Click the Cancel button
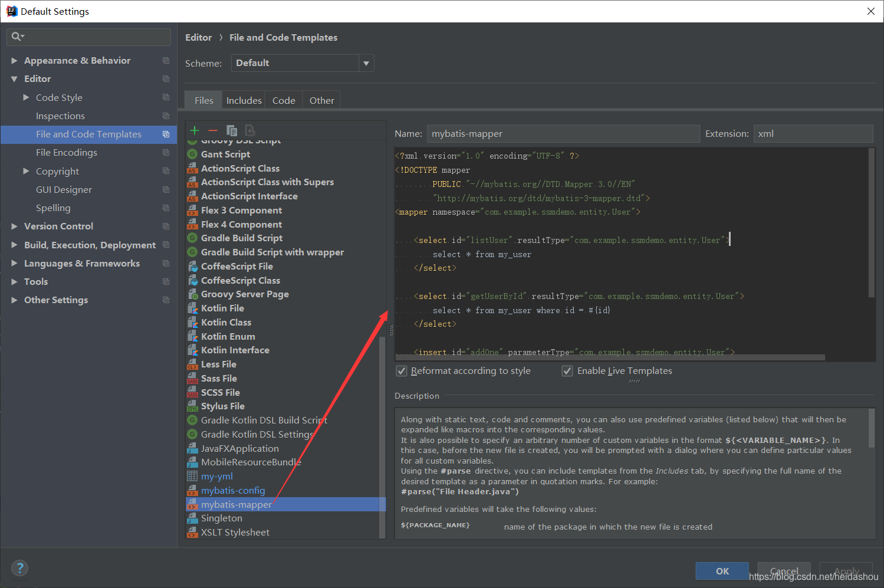 (784, 571)
